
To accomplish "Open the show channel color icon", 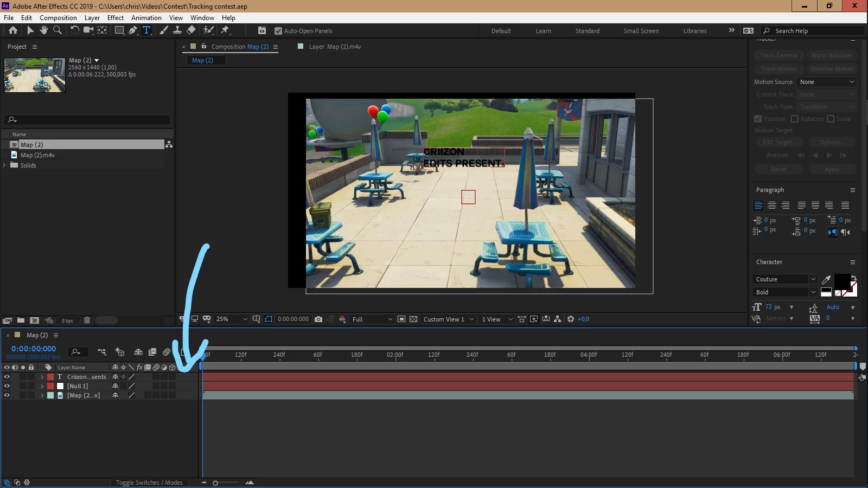I will tap(342, 319).
